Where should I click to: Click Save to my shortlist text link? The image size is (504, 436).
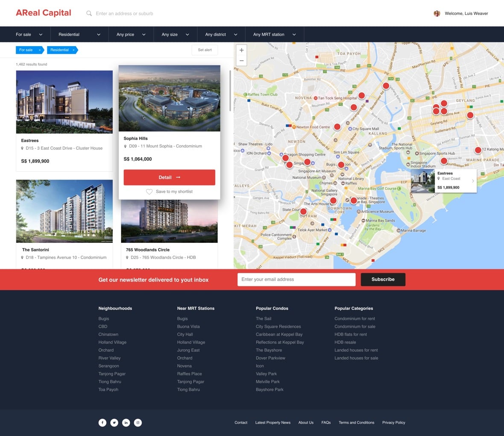coord(174,191)
